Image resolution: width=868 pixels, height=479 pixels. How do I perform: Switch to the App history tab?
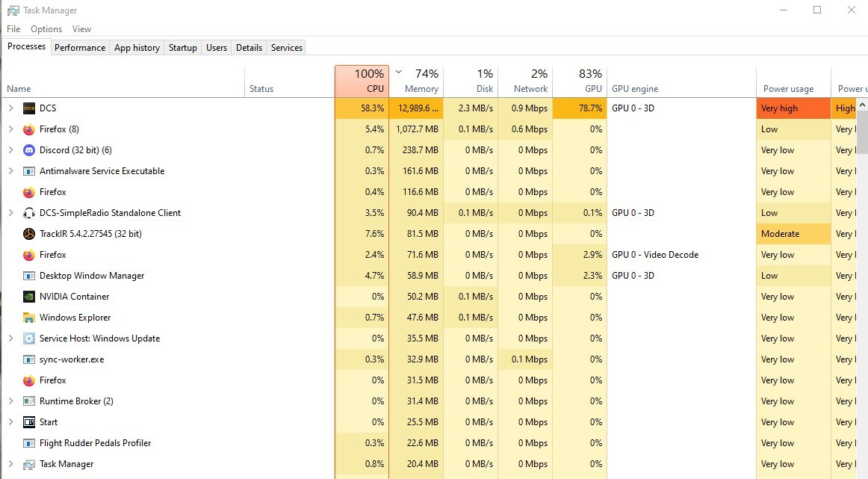click(137, 48)
